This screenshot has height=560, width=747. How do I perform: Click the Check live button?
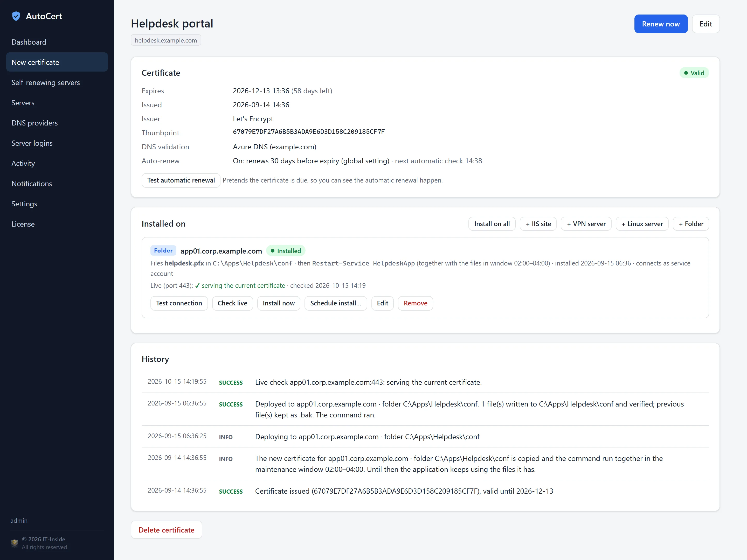click(232, 303)
